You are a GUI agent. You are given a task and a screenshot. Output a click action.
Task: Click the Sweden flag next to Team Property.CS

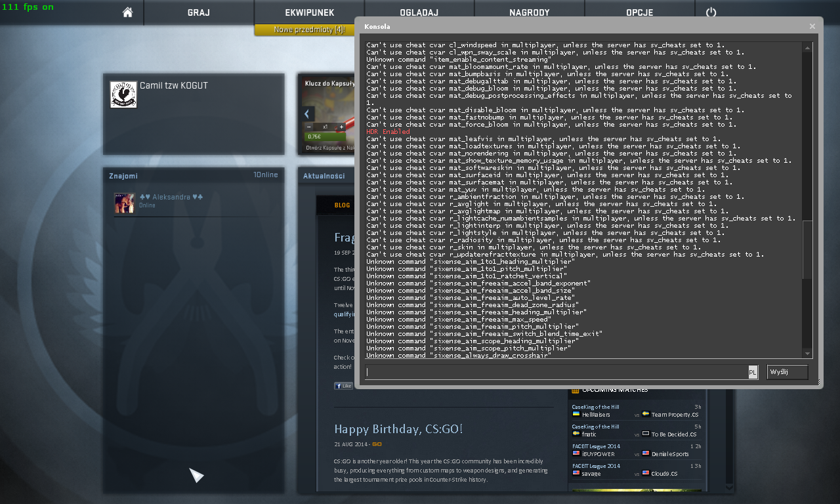tap(646, 415)
